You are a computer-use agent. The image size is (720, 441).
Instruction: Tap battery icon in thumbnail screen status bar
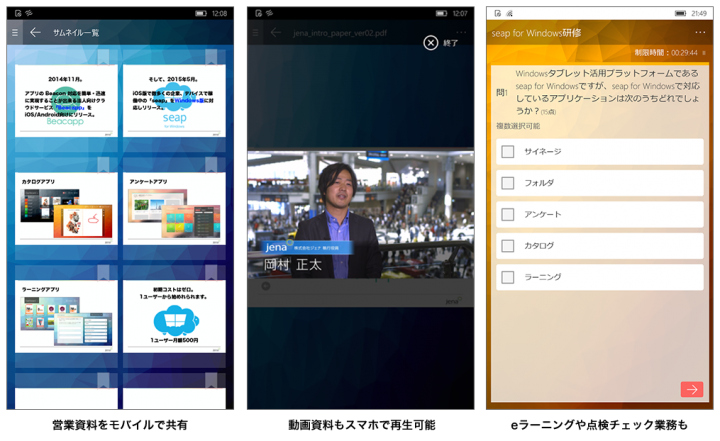tap(201, 13)
